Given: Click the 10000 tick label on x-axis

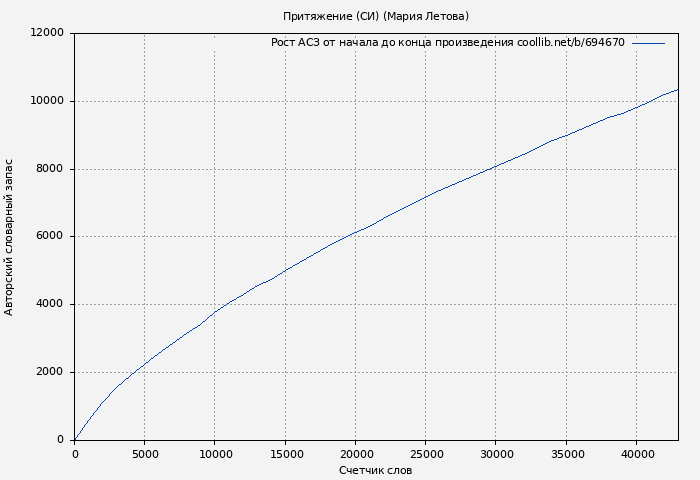Looking at the screenshot, I should tap(215, 453).
